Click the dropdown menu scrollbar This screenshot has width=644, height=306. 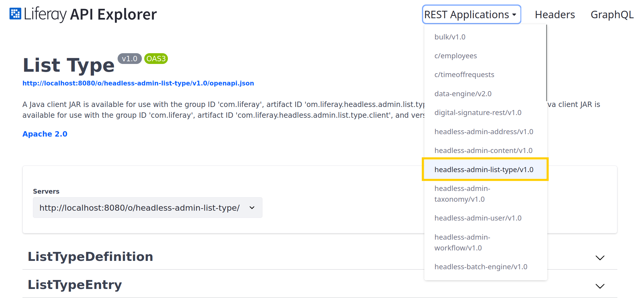[x=546, y=63]
